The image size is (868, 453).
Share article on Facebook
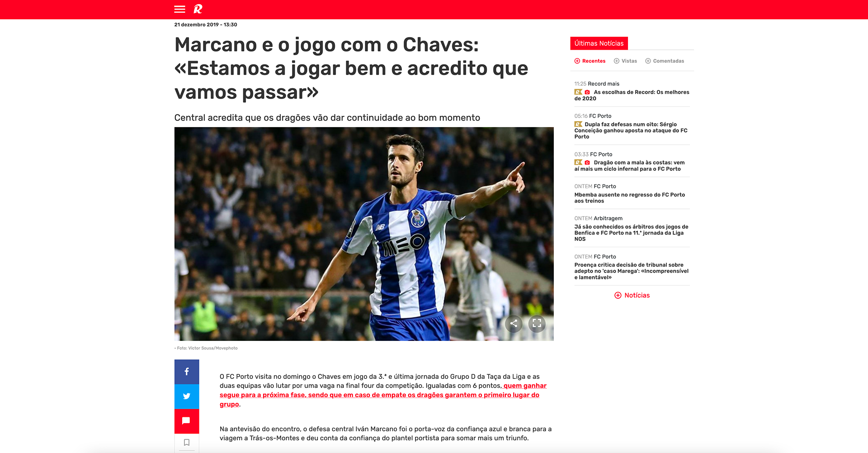187,372
